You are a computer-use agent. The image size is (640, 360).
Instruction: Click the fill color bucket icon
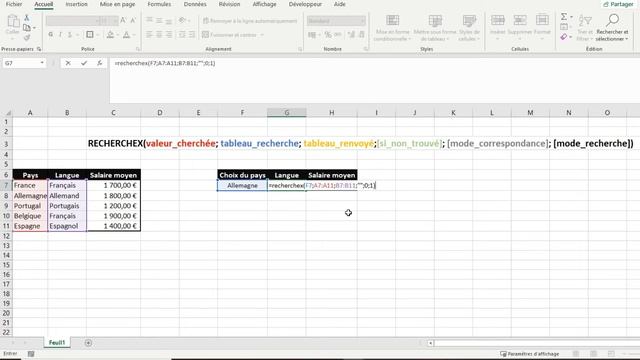[x=110, y=35]
